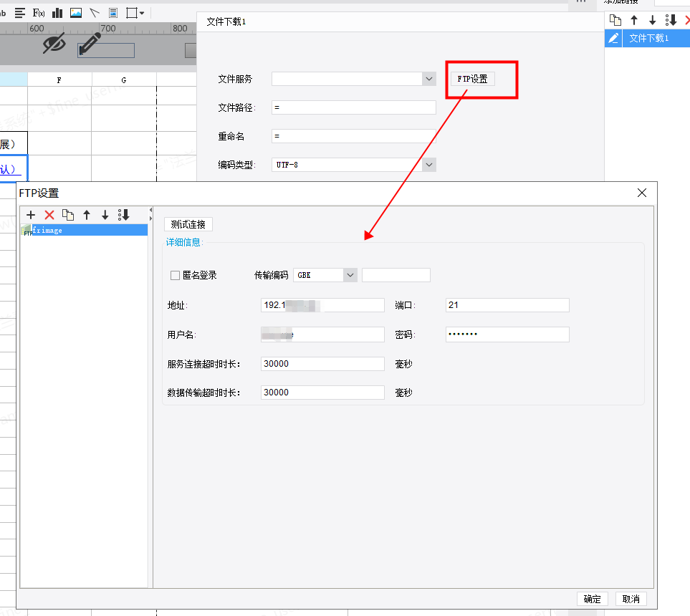Toggle the 匿名登录 checkbox
Image resolution: width=690 pixels, height=616 pixels.
175,276
